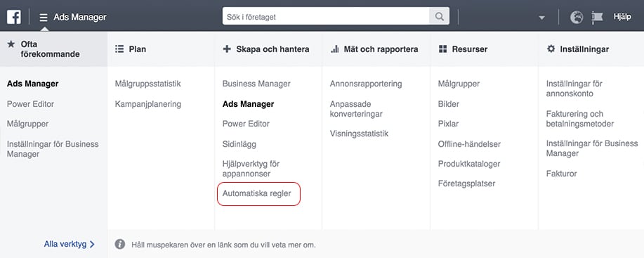Open the globe notifications icon

pos(577,18)
